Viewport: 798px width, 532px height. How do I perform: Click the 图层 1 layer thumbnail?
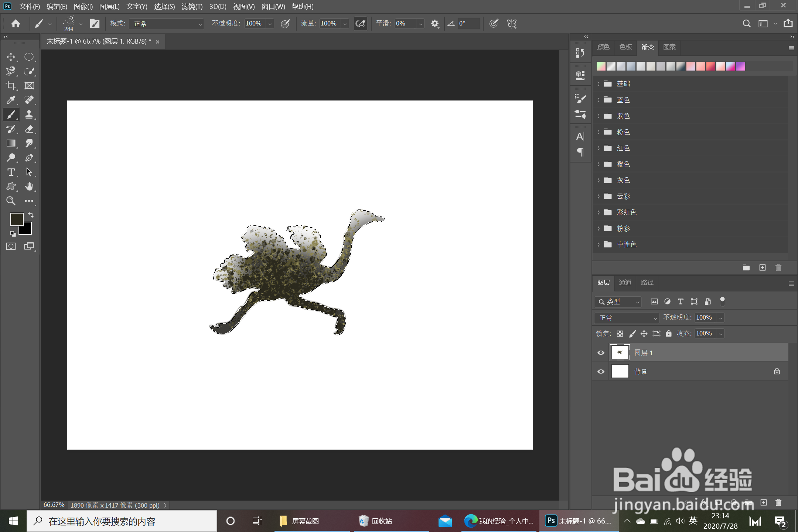620,352
